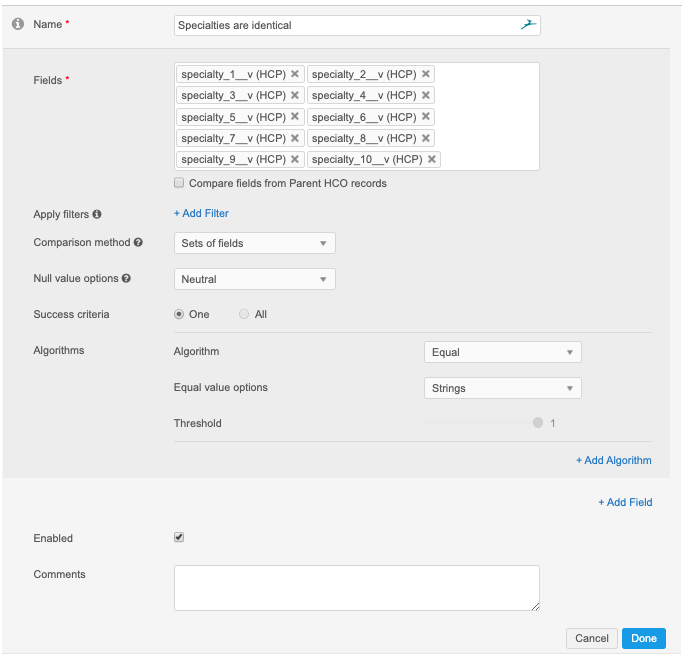This screenshot has width=687, height=659.
Task: Click the Apply filters info icon
Action: click(x=97, y=214)
